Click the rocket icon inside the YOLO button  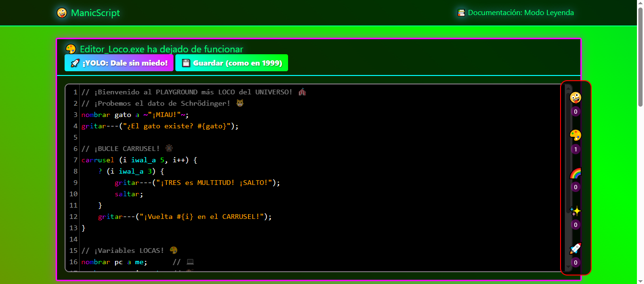click(x=75, y=62)
